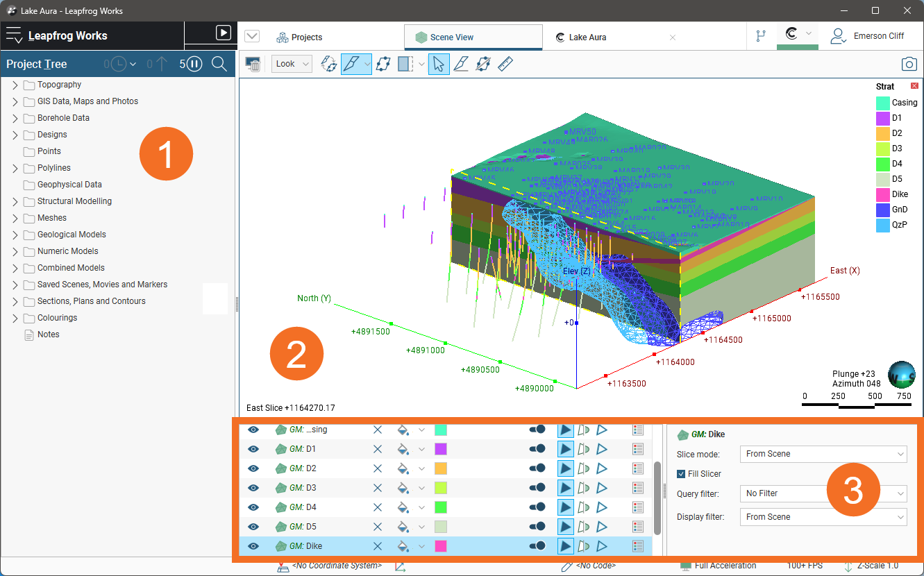Click the select arrow pointer tool
Viewport: 924px width, 576px height.
point(438,64)
